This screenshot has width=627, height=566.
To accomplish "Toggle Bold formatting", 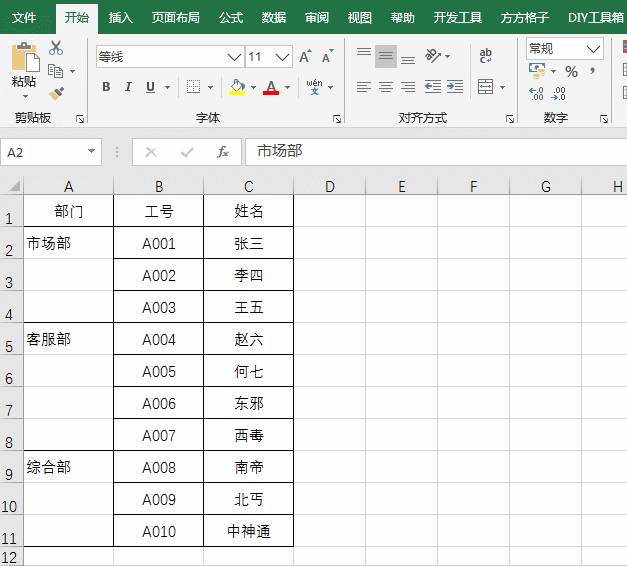I will [x=106, y=87].
